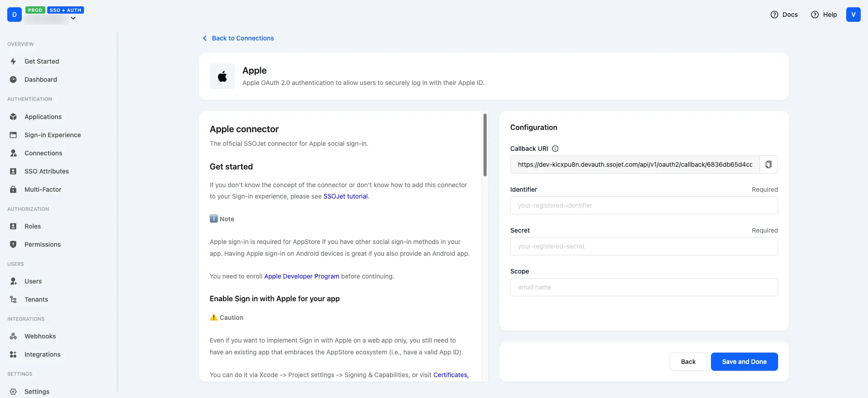Image resolution: width=868 pixels, height=398 pixels.
Task: Click the Connections person icon
Action: tap(13, 153)
